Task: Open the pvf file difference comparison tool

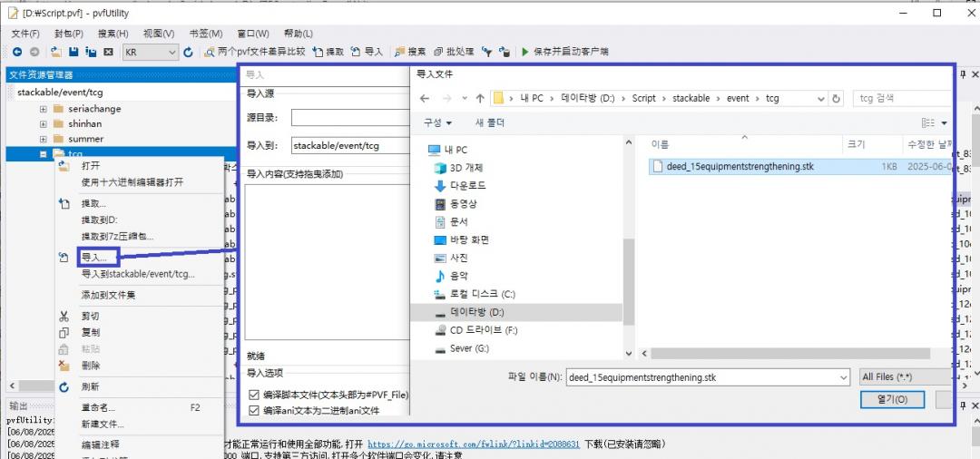Action: [x=255, y=53]
